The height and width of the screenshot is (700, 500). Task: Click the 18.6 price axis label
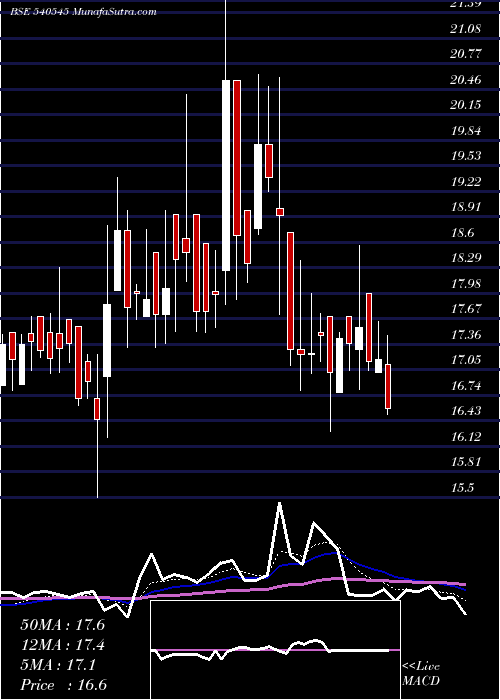pos(462,233)
